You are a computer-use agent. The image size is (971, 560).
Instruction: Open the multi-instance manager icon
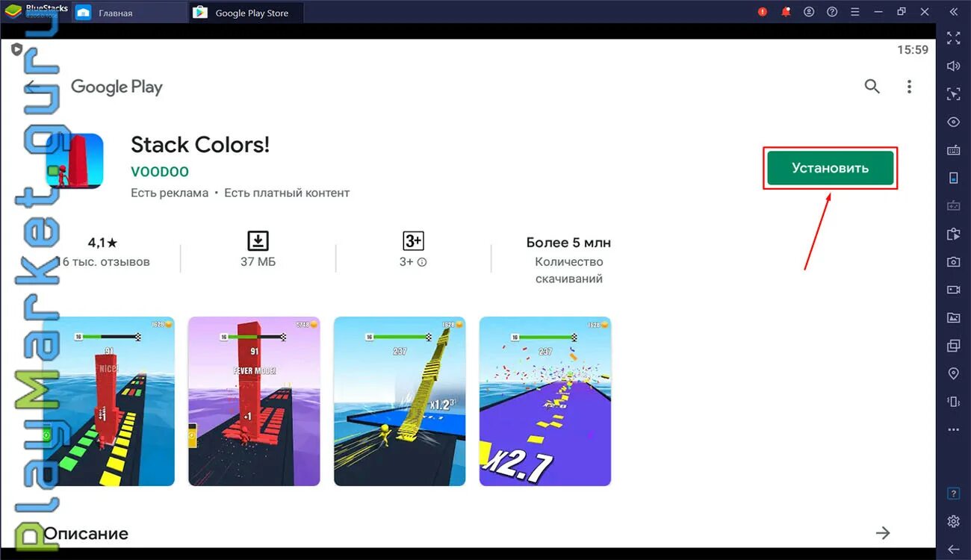(x=953, y=346)
